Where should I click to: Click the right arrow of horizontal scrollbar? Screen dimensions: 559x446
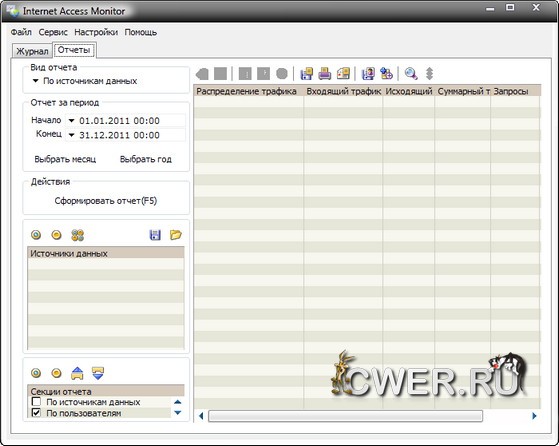[534, 416]
